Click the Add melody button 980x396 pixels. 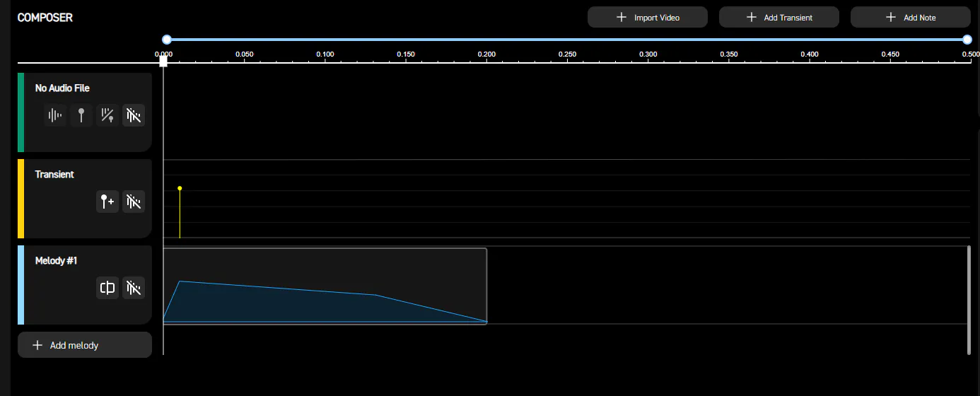point(85,345)
